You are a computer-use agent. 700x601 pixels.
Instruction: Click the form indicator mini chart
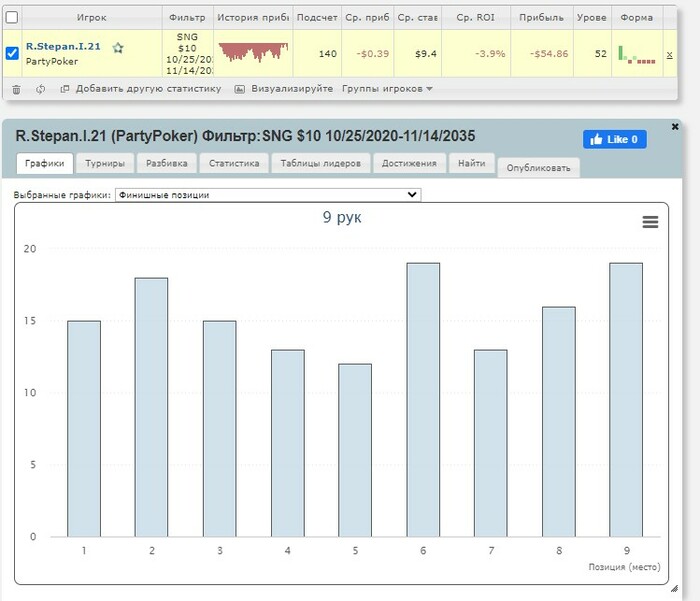(x=637, y=54)
